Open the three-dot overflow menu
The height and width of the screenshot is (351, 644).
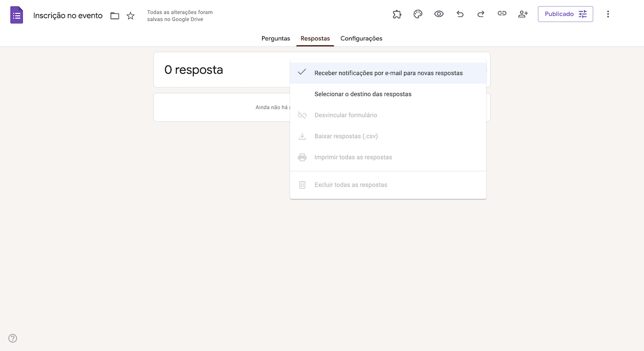click(x=608, y=14)
